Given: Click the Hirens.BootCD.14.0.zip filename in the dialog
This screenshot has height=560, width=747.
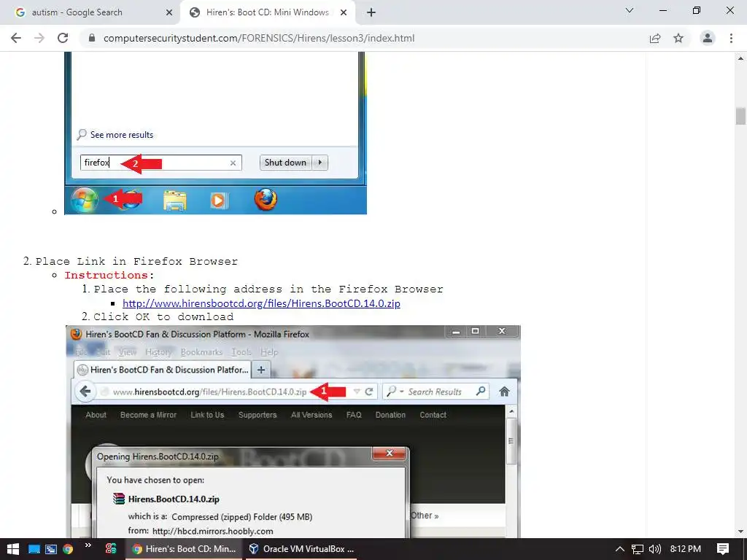Looking at the screenshot, I should coord(174,499).
